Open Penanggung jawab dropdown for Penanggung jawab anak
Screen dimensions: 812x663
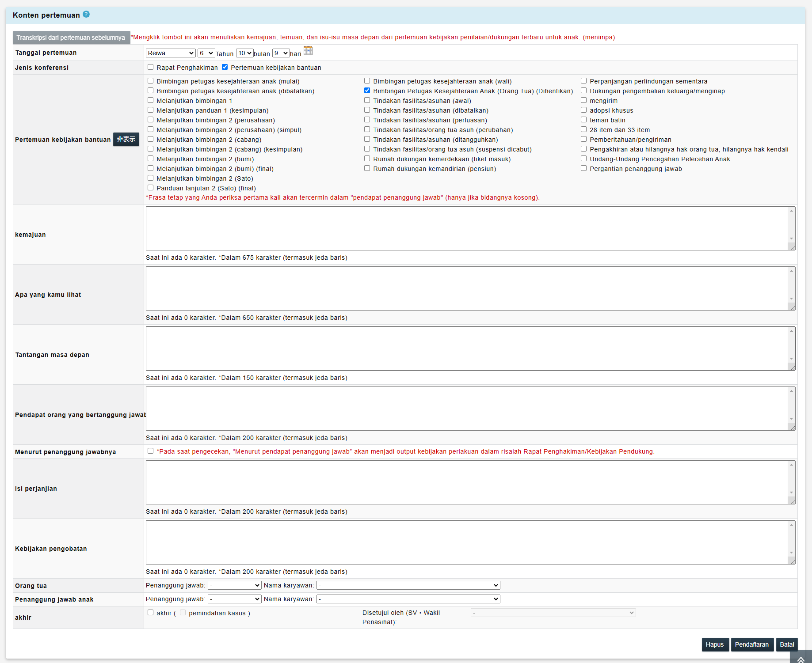pos(235,599)
